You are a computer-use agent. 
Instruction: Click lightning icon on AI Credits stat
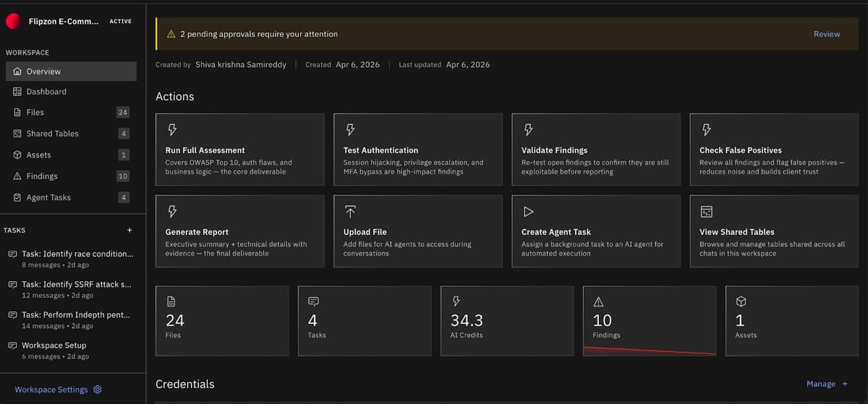(456, 301)
